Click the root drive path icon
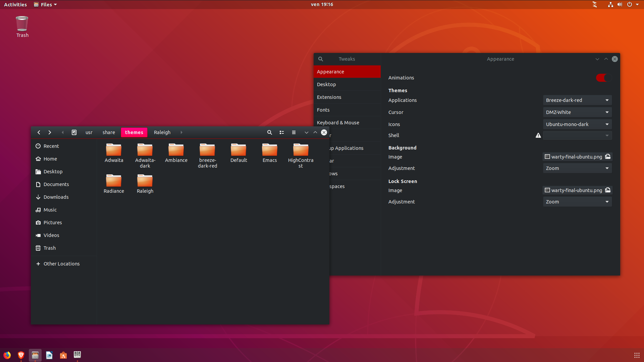The width and height of the screenshot is (644, 362). tap(74, 132)
